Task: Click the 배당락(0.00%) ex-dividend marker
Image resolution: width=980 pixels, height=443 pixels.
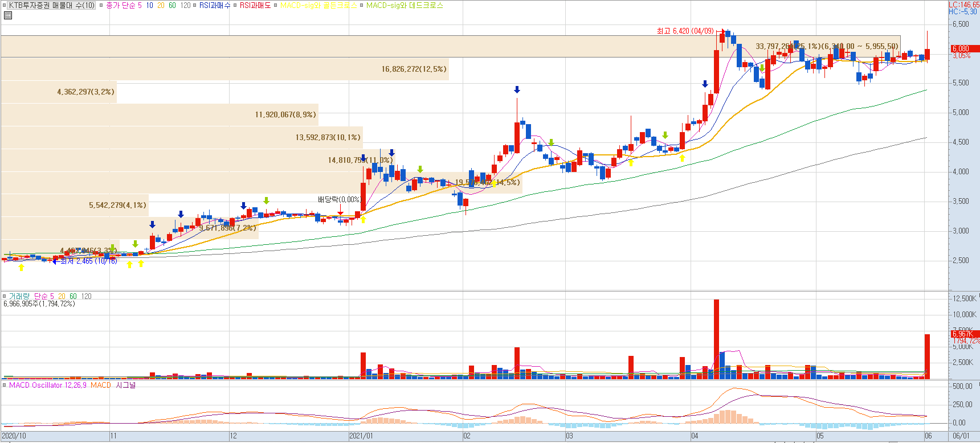Action: (340, 199)
